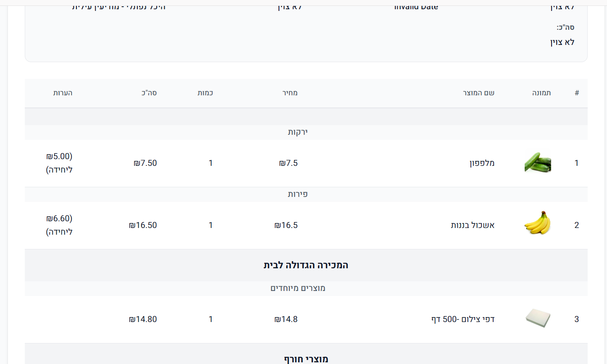Select the ירקות category row

(306, 132)
